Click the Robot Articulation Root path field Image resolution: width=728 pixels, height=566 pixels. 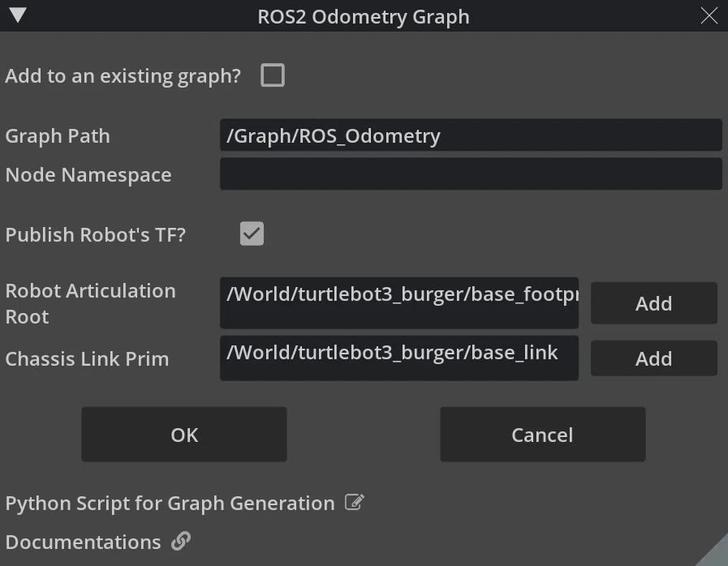tap(399, 303)
